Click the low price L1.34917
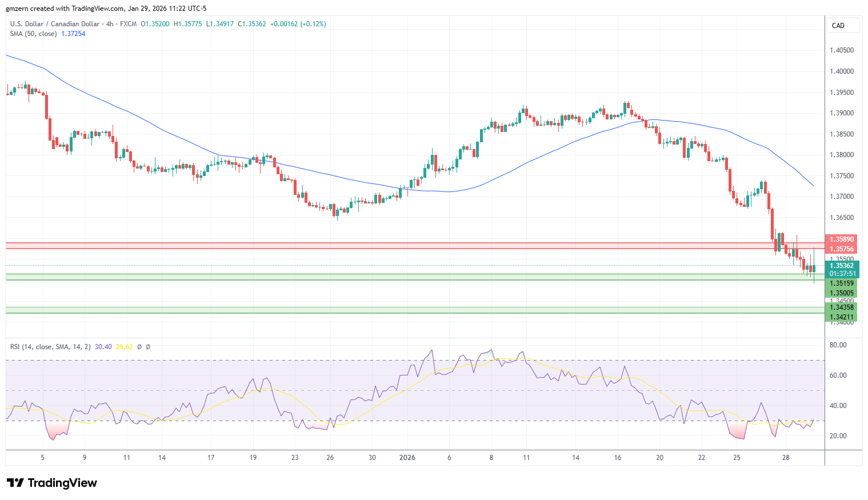Screen dimensions: 868x500 click(220, 24)
